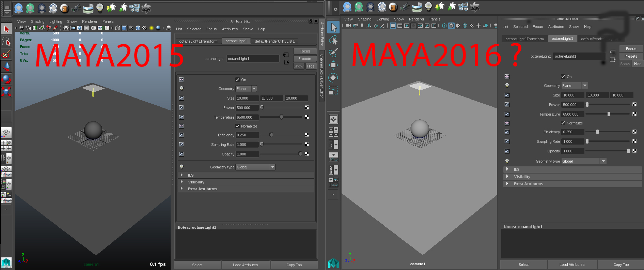Open the Attributes menu in Maya 2015 Attribute Editor

(x=230, y=29)
